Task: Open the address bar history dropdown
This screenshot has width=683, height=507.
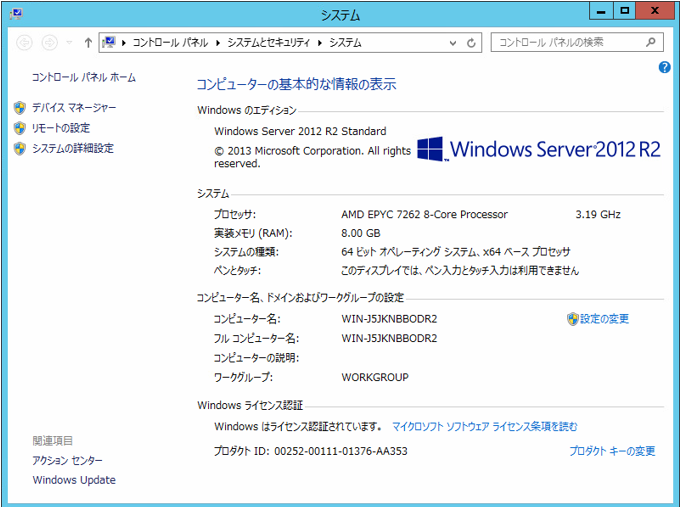Action: click(x=453, y=43)
